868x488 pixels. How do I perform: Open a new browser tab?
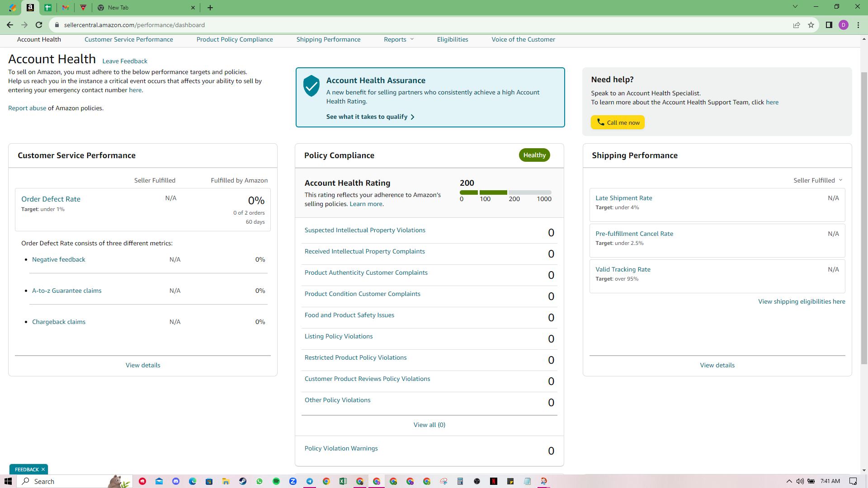(210, 8)
